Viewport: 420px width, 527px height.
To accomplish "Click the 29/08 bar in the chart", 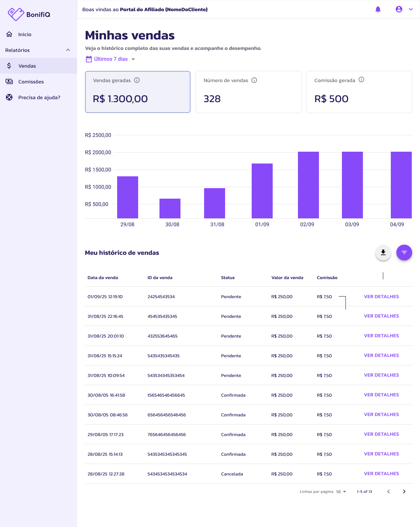I will click(128, 197).
